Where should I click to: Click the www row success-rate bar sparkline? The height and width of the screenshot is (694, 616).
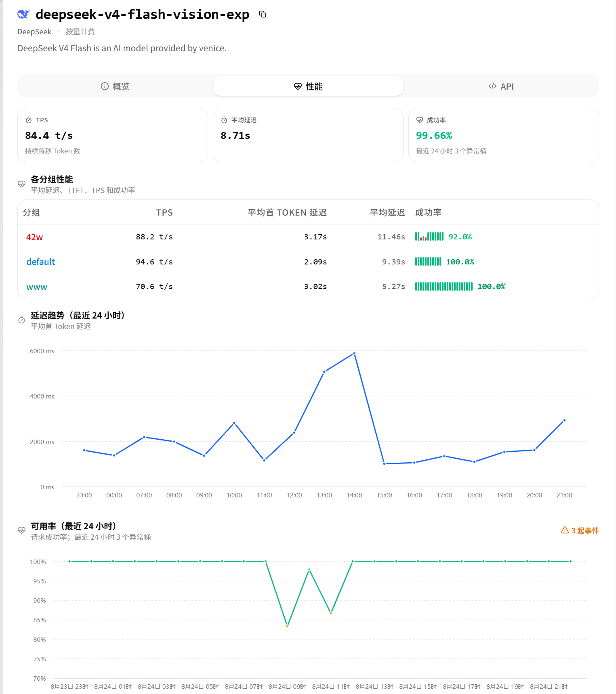[444, 287]
